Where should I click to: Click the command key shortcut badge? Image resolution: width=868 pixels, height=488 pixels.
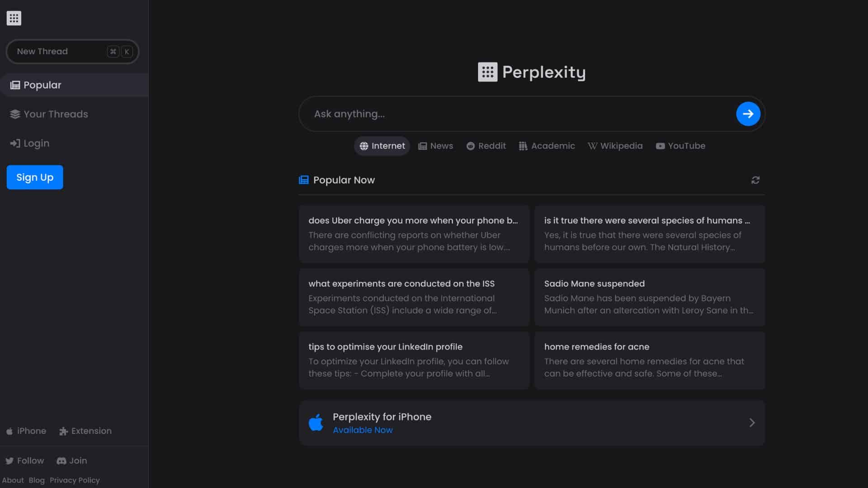[113, 52]
